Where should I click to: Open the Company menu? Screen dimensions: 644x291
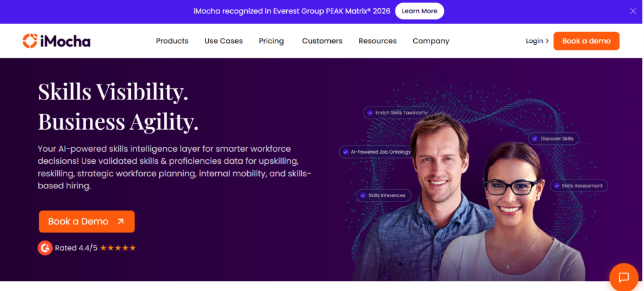point(431,41)
